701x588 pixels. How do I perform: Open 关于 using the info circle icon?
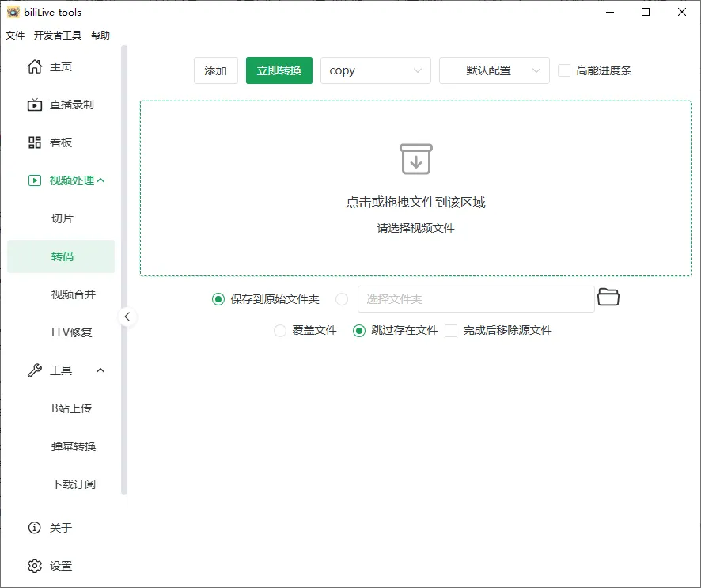tap(35, 527)
